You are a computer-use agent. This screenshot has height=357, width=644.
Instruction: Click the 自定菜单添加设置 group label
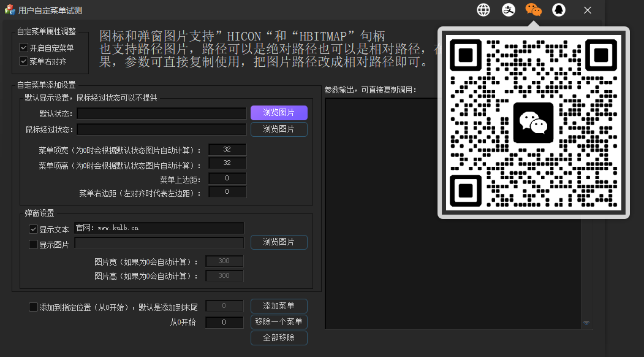point(46,85)
